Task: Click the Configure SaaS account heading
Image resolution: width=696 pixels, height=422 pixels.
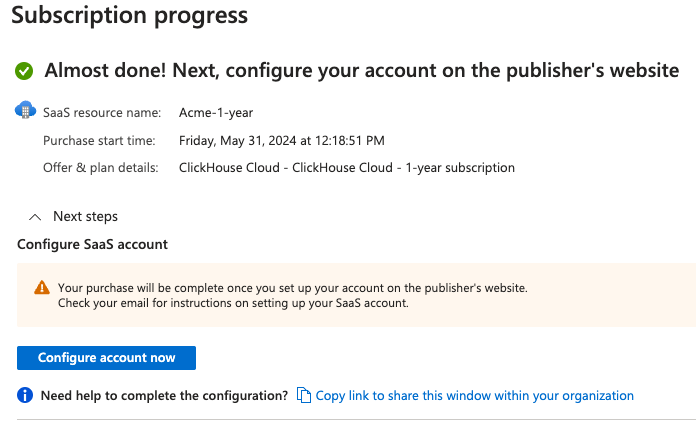Action: pyautogui.click(x=92, y=244)
